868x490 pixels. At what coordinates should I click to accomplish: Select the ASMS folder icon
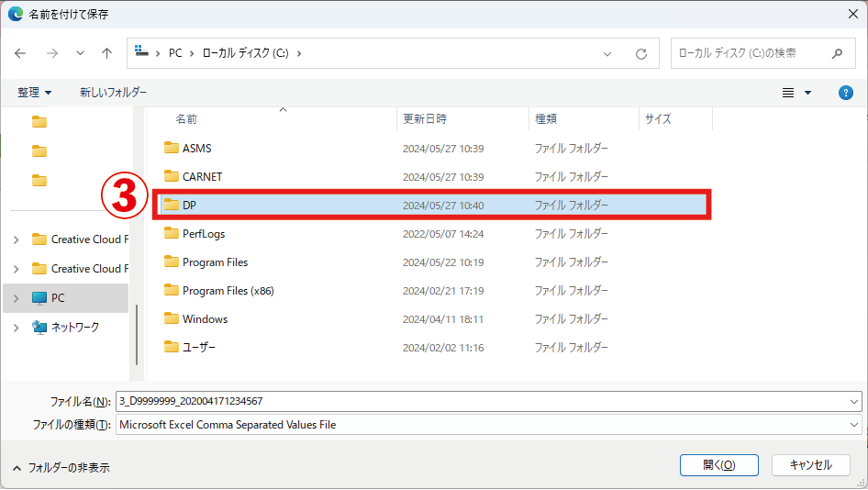click(x=171, y=148)
